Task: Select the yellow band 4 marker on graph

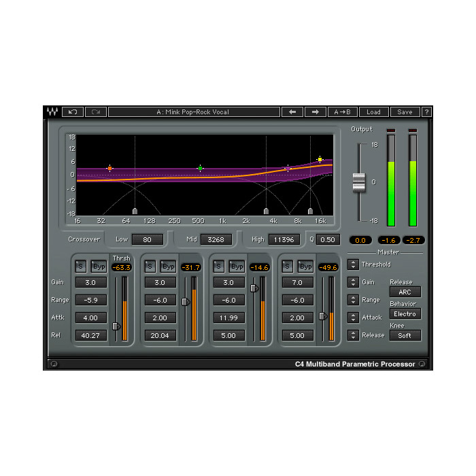Action: point(320,159)
